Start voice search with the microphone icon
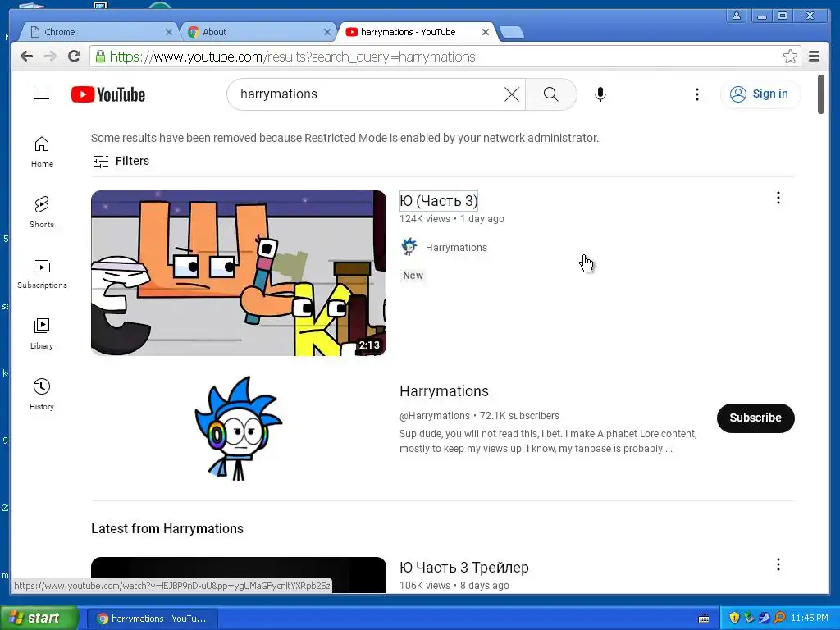840x630 pixels. (600, 94)
